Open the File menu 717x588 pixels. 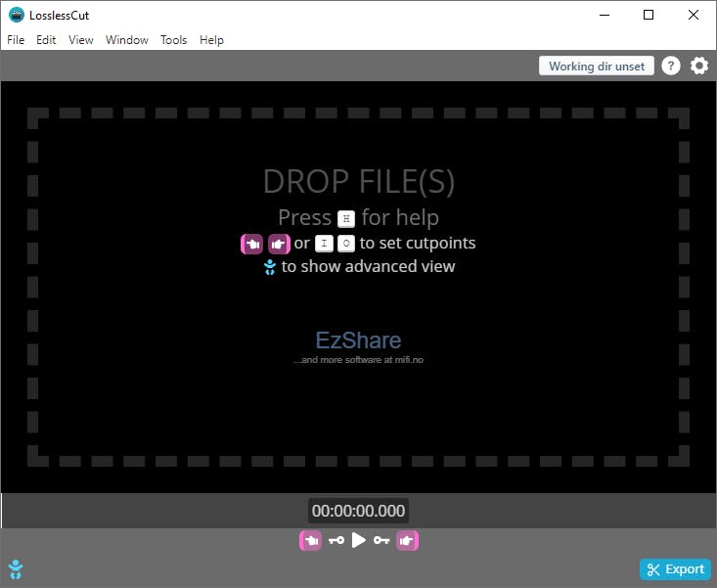click(x=16, y=40)
